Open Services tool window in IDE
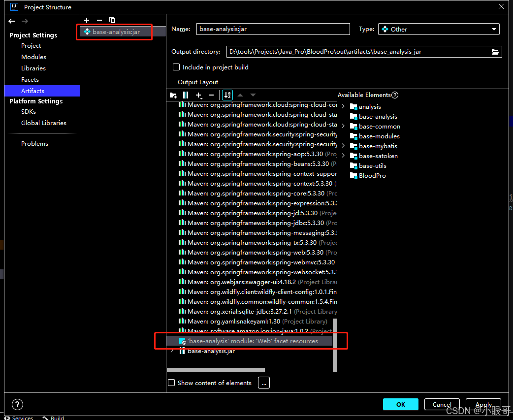513x420 pixels. [x=19, y=418]
